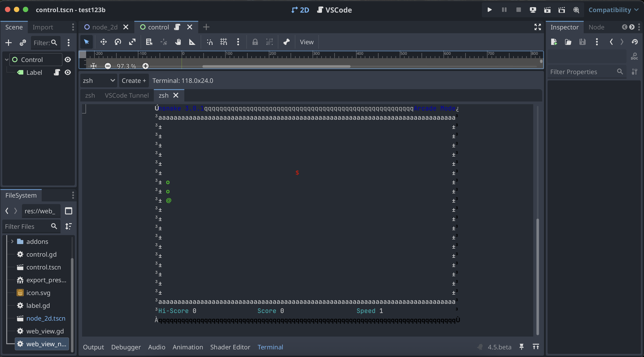The image size is (644, 357).
Task: Activate the Pan mode hand tool
Action: (178, 42)
